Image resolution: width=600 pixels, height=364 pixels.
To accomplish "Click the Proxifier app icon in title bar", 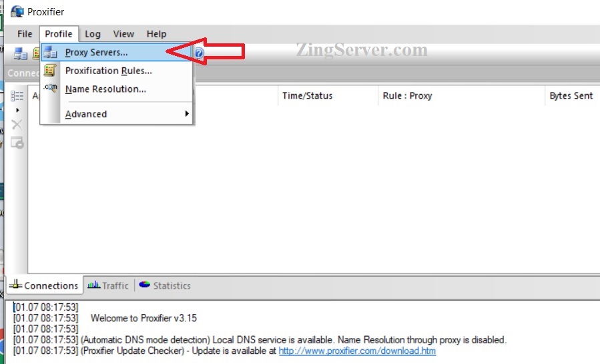I will [x=17, y=11].
